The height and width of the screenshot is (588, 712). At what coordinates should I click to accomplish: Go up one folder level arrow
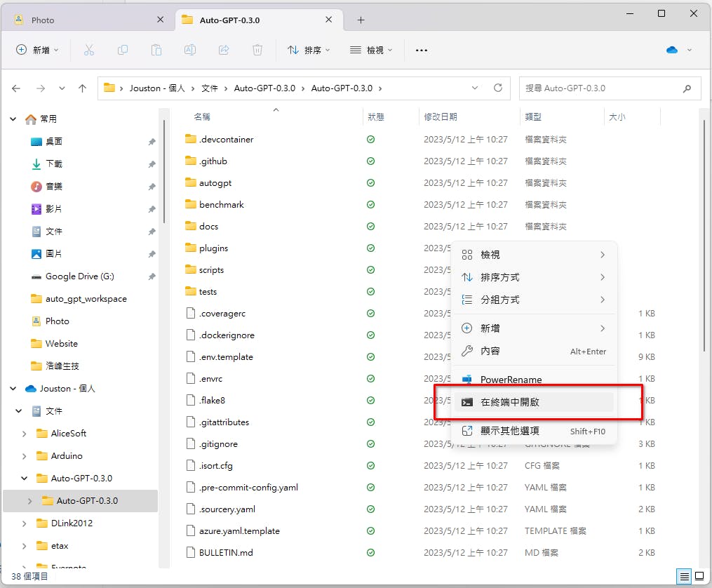[x=82, y=88]
